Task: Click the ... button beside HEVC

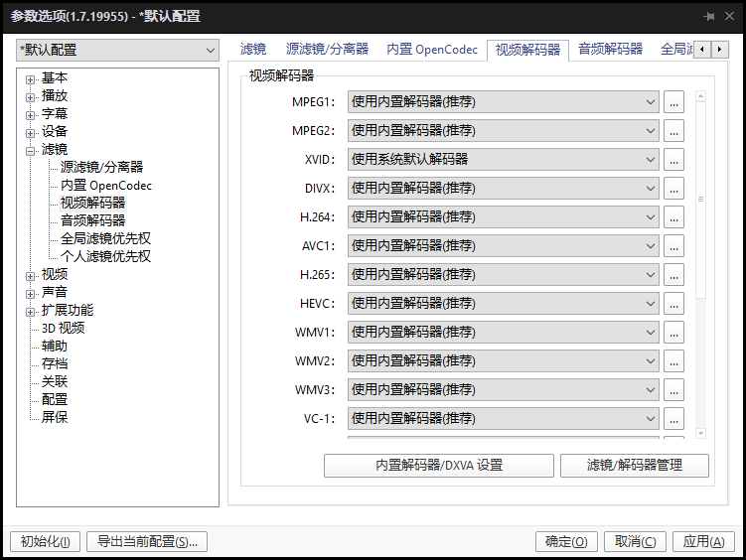Action: 673,303
